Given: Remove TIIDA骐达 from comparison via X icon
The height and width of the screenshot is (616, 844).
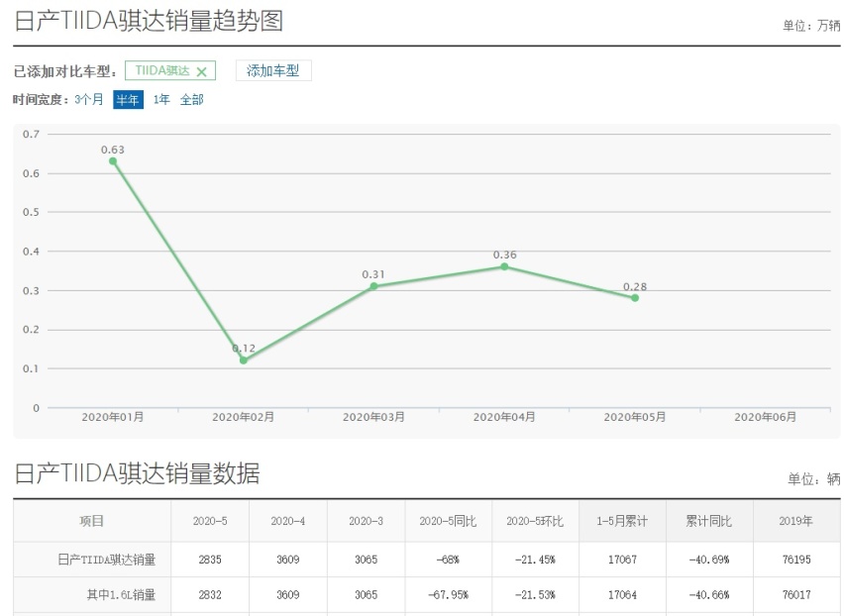Looking at the screenshot, I should [x=202, y=71].
